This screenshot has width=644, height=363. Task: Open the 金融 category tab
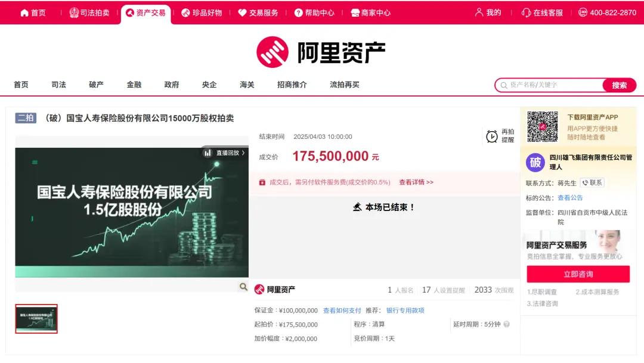tap(134, 85)
